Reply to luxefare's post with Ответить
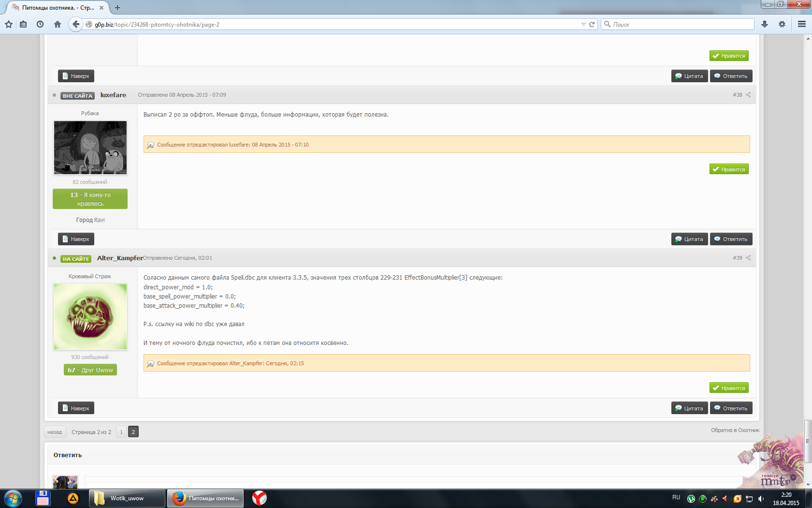This screenshot has height=508, width=812. click(731, 239)
